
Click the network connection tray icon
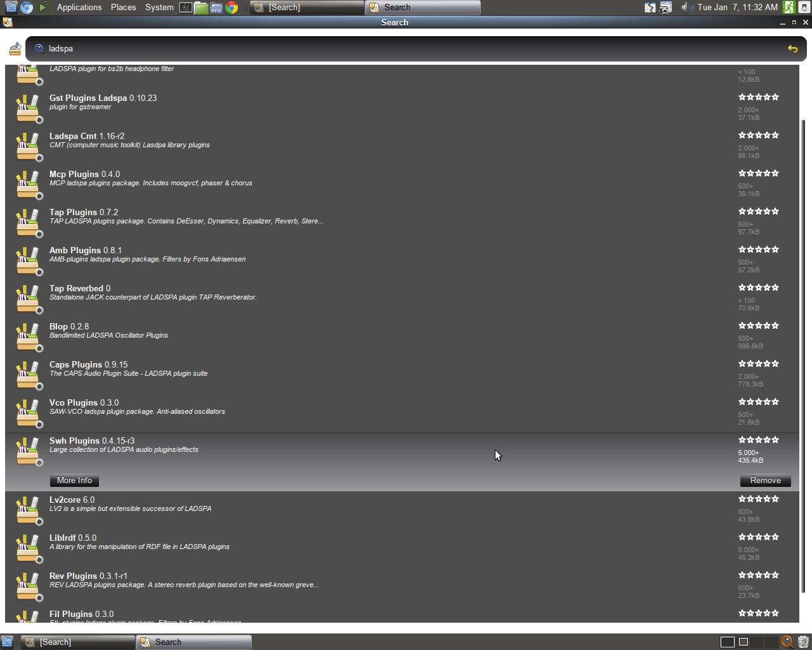tap(650, 8)
